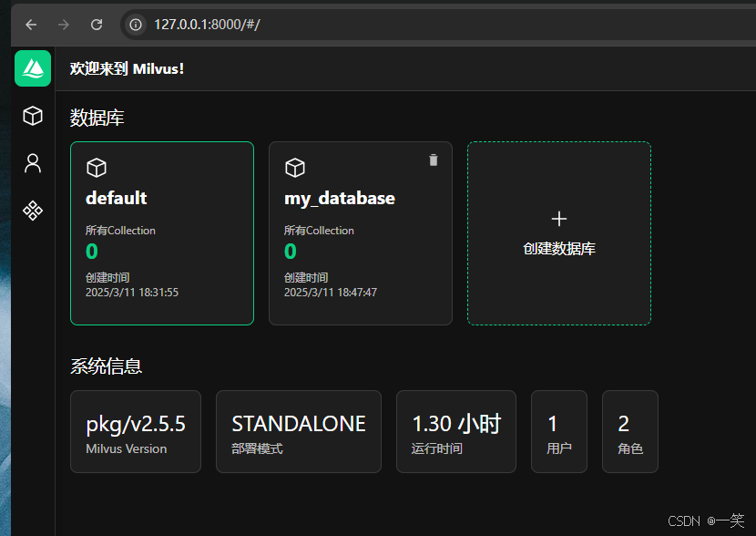
Task: Click the 系统信息 section heading
Action: pos(106,366)
